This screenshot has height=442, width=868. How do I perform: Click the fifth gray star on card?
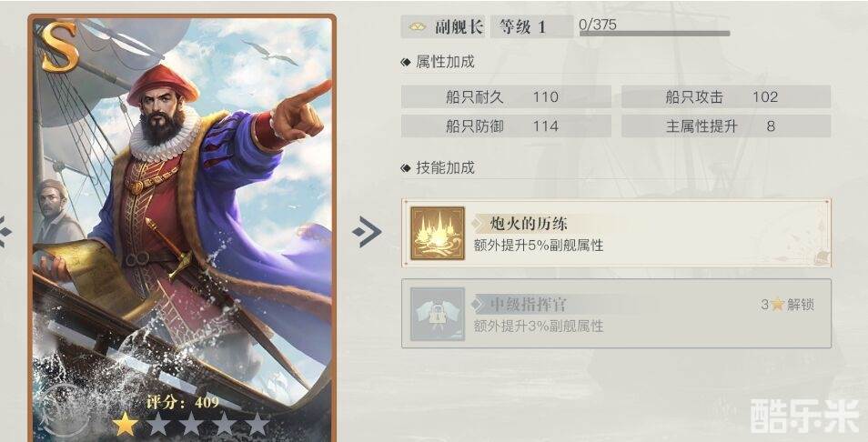257,424
